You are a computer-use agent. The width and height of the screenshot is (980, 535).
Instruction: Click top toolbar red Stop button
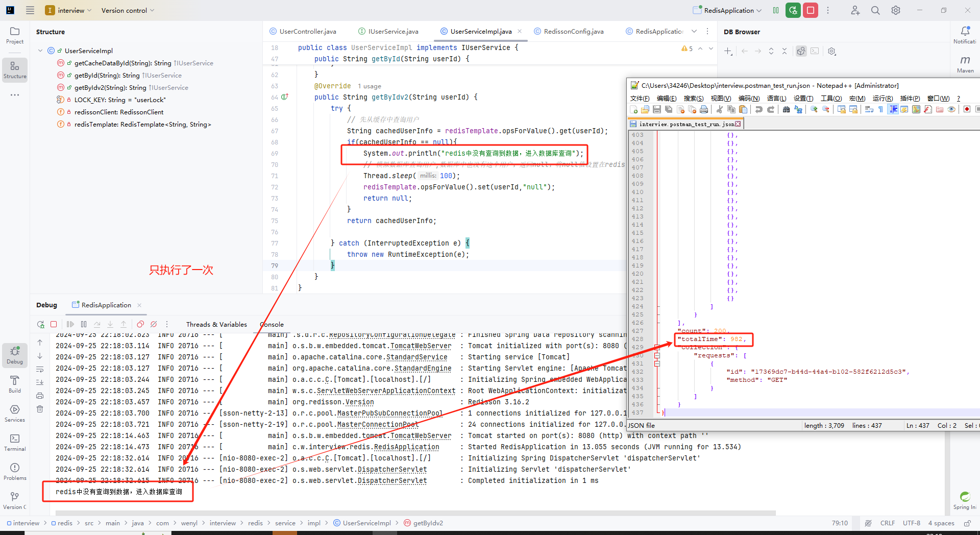(x=811, y=10)
